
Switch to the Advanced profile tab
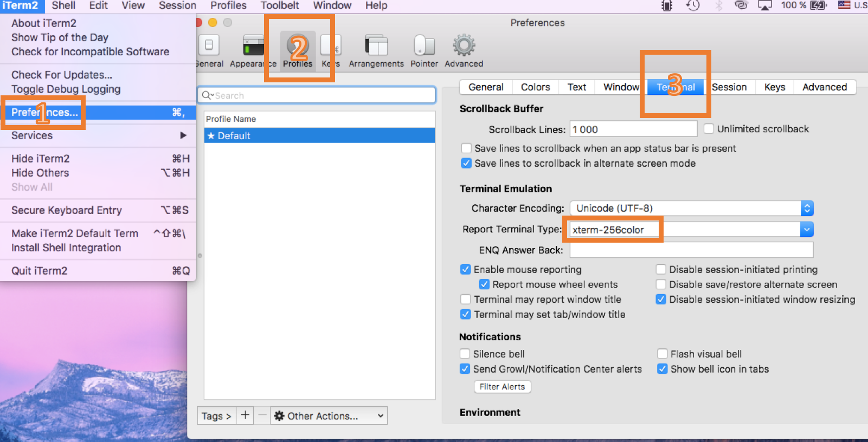(x=825, y=87)
